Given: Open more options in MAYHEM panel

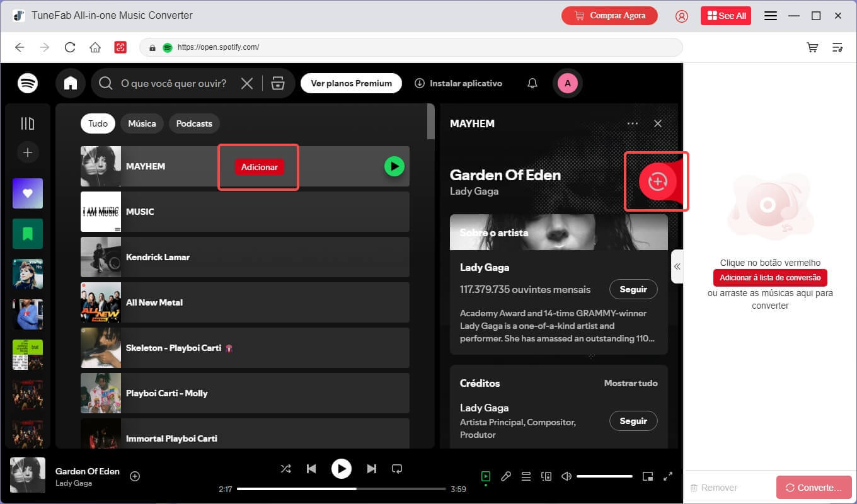Looking at the screenshot, I should point(633,123).
